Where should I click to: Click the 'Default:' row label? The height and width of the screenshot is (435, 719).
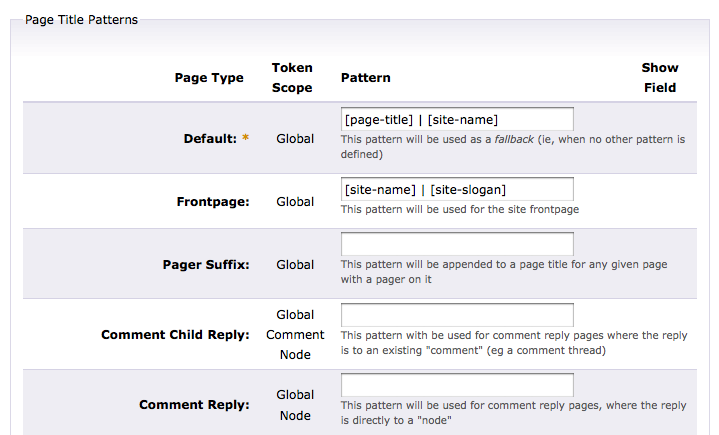click(209, 139)
